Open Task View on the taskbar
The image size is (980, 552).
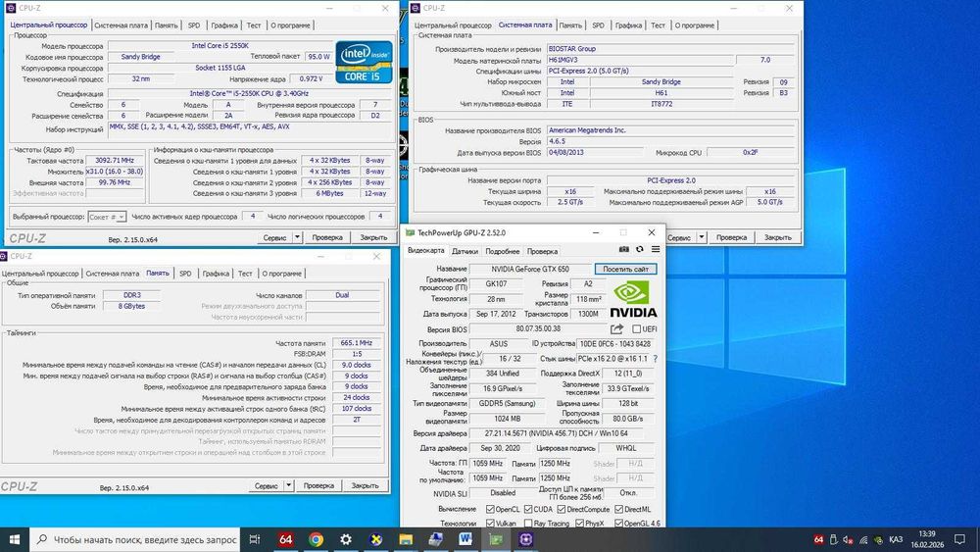255,539
